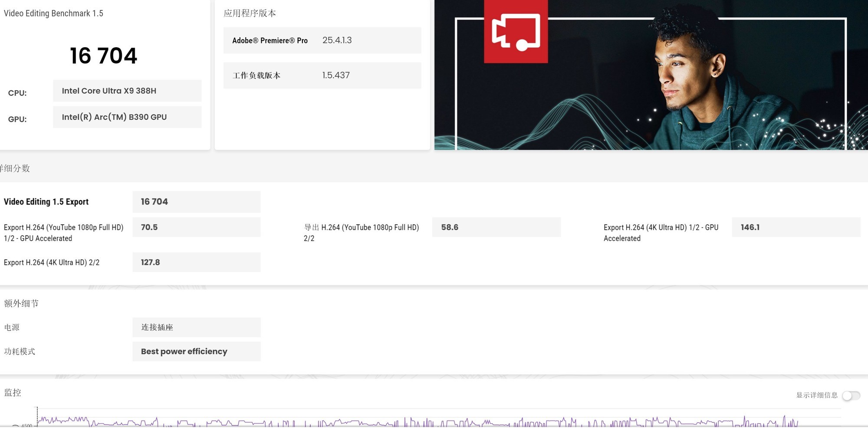Select the Intel Arc B390 GPU field

tap(127, 117)
